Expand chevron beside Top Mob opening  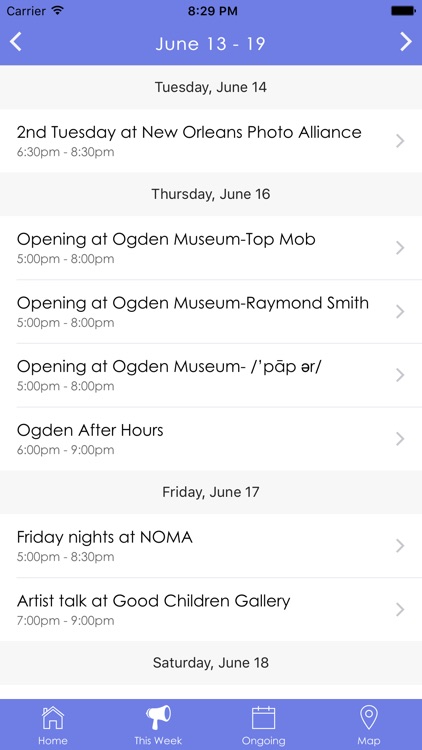point(400,248)
